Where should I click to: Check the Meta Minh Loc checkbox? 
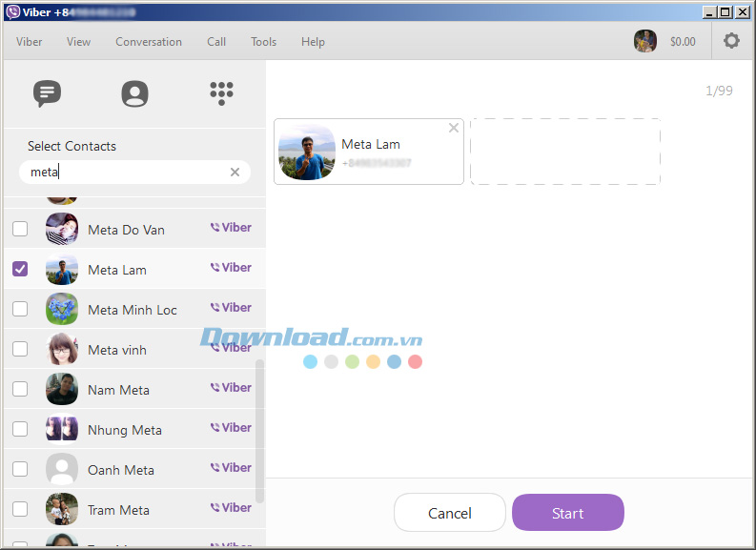click(20, 309)
